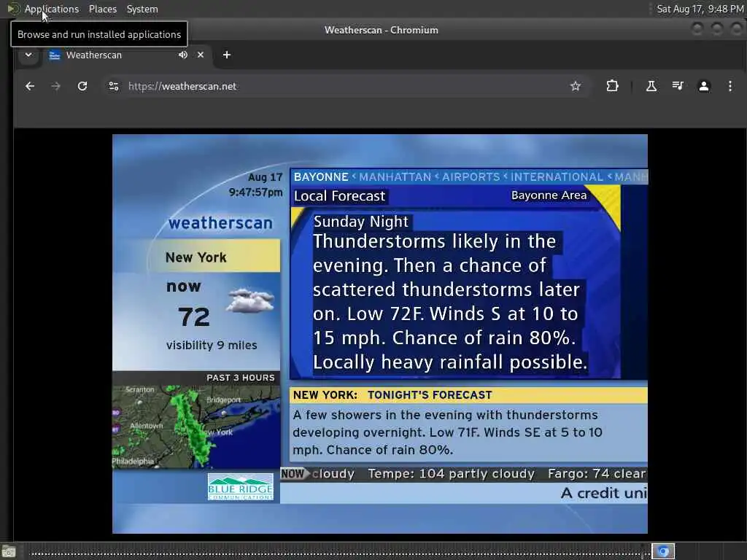Click Tempe: 104 partly cloudy in ticker

451,474
